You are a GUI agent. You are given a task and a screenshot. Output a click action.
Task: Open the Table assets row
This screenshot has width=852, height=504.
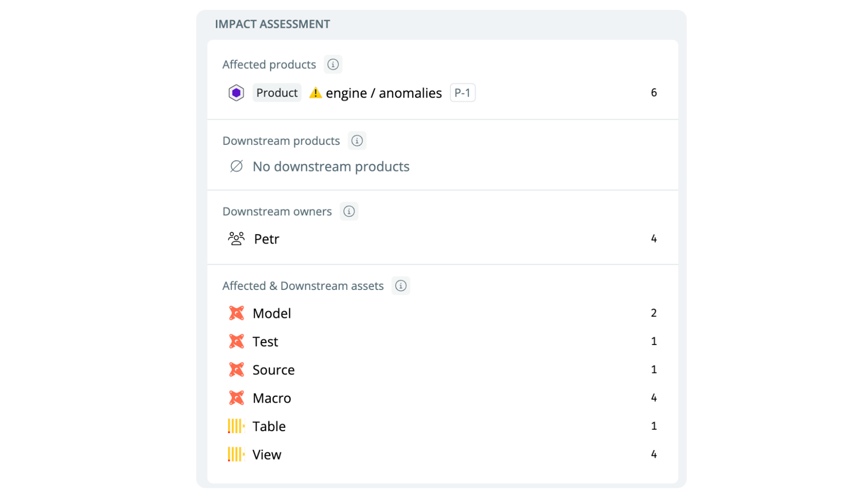coord(443,426)
